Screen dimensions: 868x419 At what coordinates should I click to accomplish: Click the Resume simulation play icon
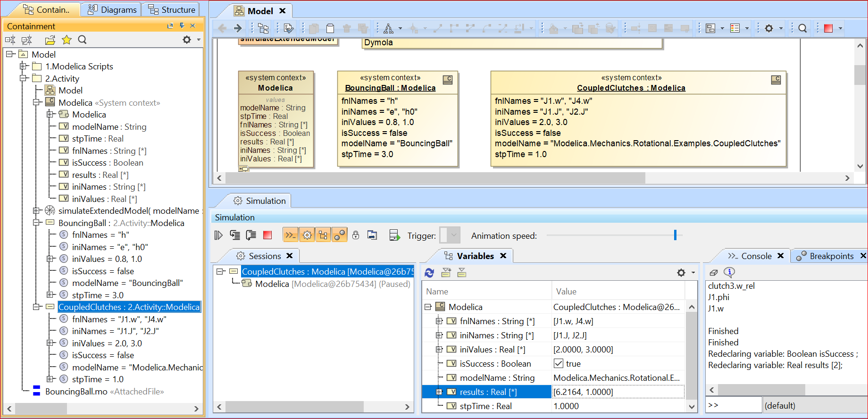(x=218, y=235)
